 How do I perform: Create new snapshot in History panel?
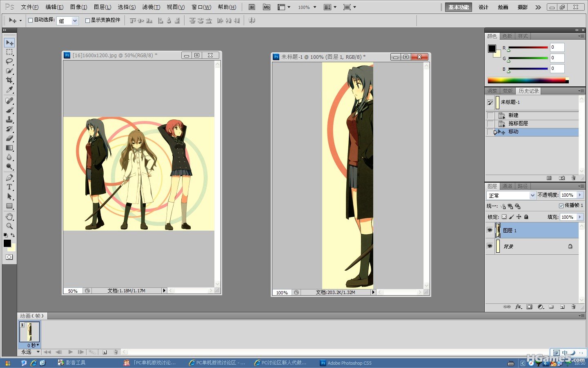point(562,178)
